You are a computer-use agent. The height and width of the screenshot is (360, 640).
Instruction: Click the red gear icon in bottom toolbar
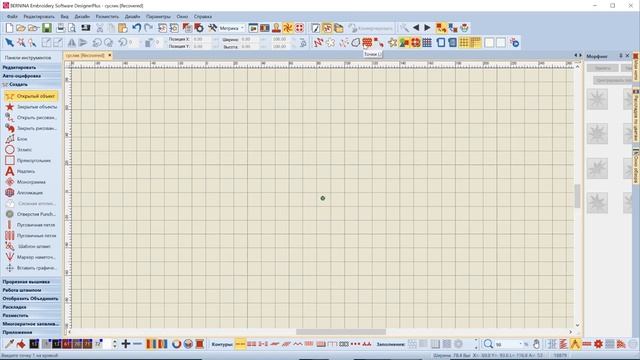[598, 344]
